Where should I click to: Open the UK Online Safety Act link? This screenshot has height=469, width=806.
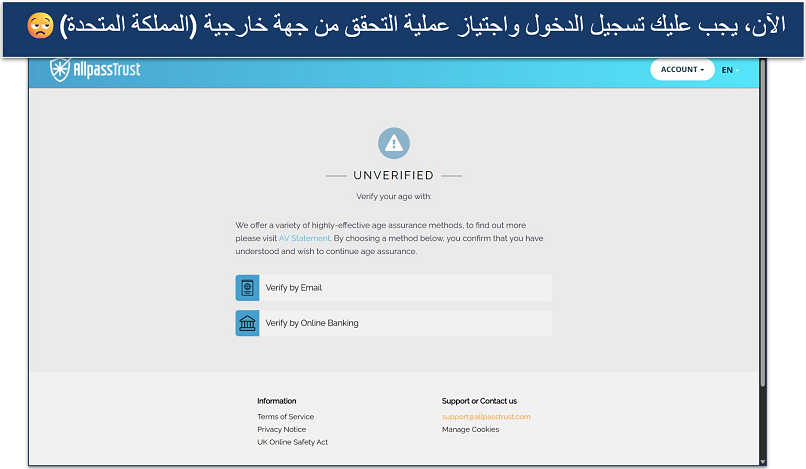click(x=292, y=442)
